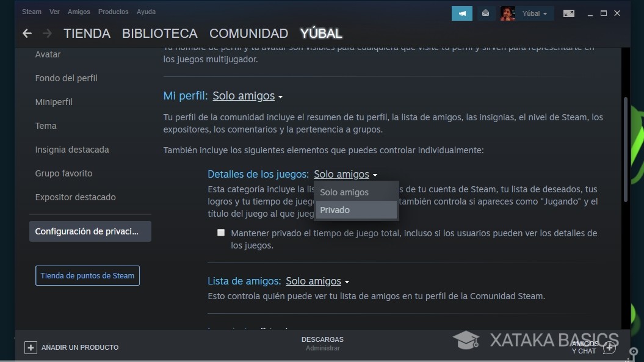Choose Privado in dropdown list
644x362 pixels.
pos(356,210)
